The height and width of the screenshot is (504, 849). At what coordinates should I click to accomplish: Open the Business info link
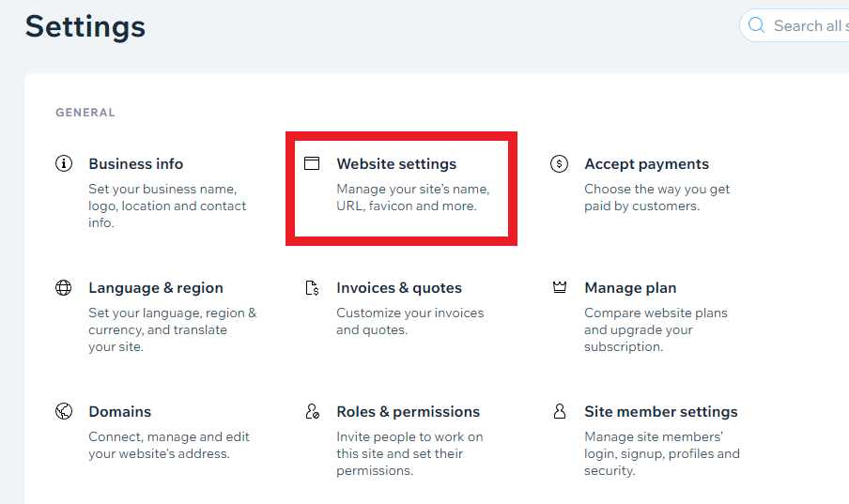[136, 164]
